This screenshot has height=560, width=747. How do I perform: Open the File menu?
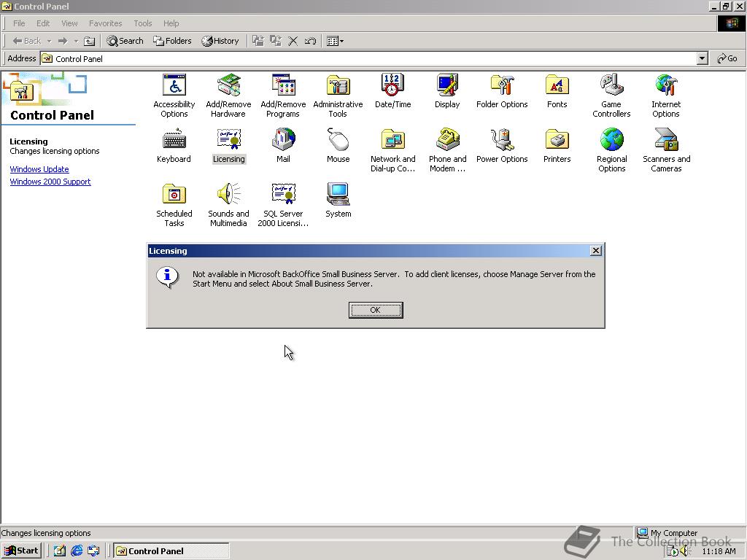[x=19, y=23]
